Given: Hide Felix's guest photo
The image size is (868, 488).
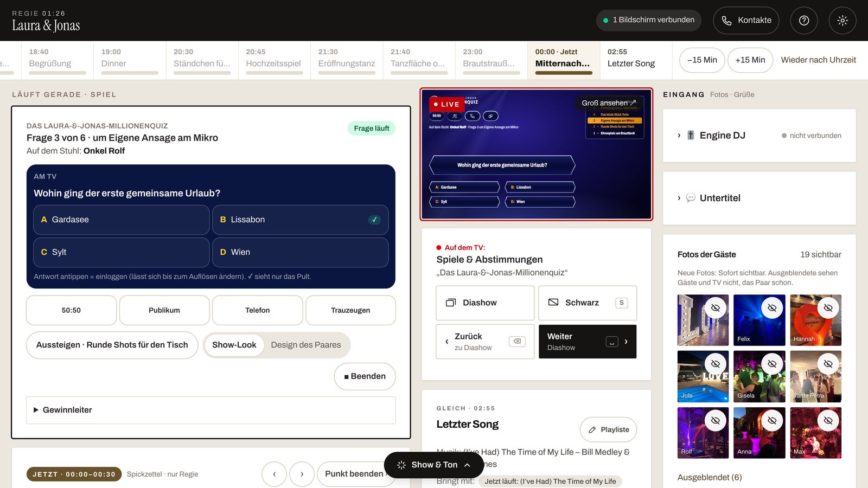Looking at the screenshot, I should tap(772, 307).
